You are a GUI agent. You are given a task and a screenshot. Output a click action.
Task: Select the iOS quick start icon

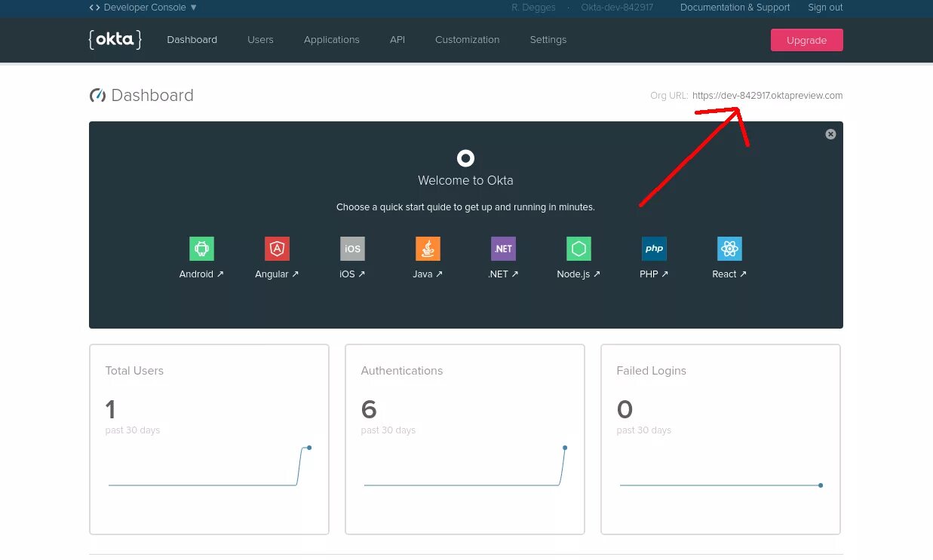pos(352,248)
